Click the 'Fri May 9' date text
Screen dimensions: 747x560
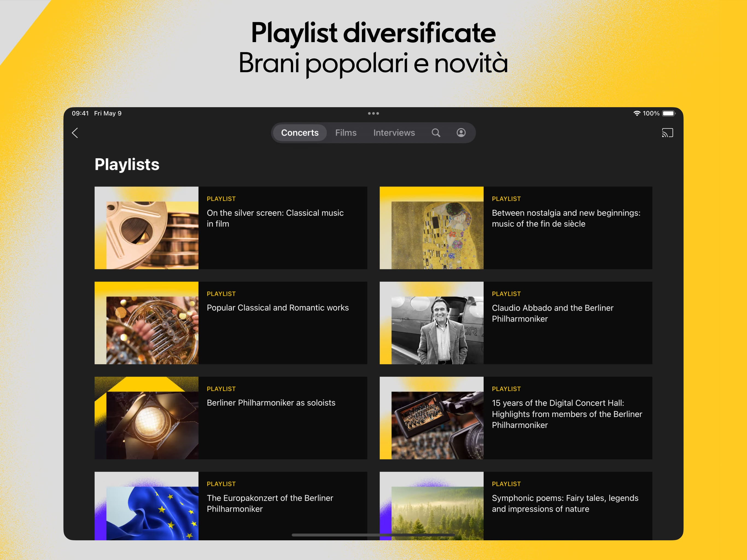[x=108, y=113]
